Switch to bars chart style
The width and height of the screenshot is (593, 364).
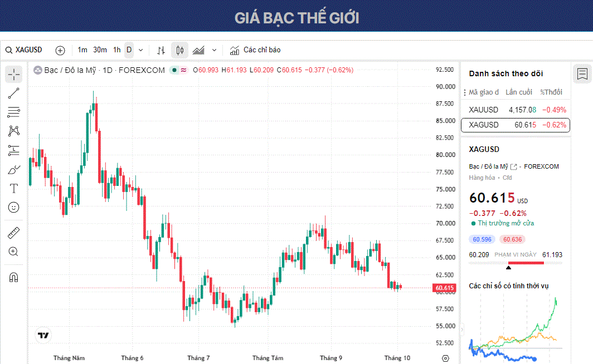pyautogui.click(x=161, y=50)
